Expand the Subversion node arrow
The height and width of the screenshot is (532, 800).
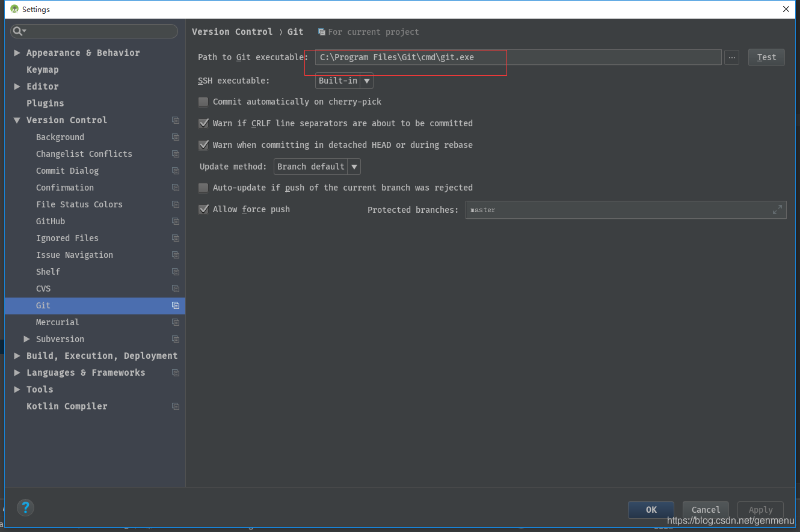tap(26, 339)
